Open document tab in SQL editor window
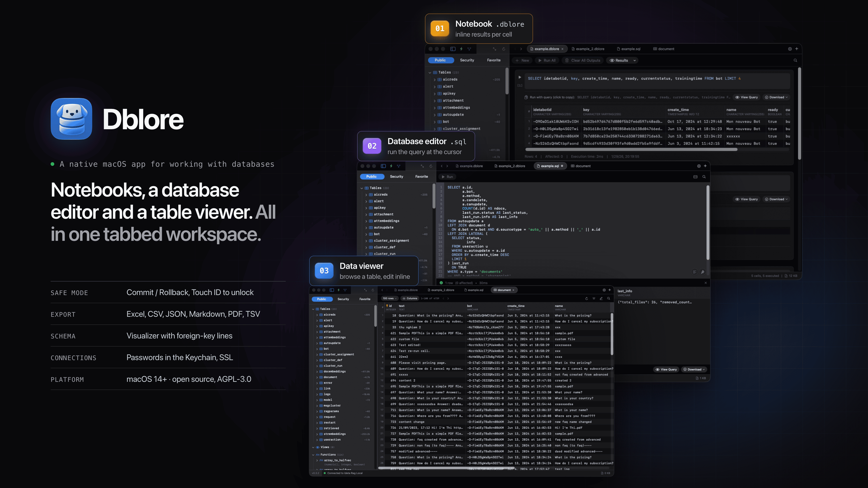This screenshot has width=868, height=488. click(x=580, y=166)
